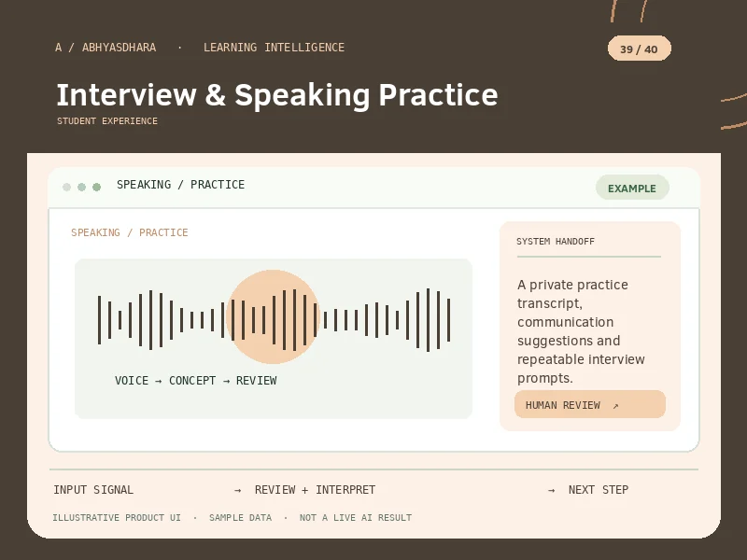Click the SYSTEM HANDOFF heading

point(556,241)
